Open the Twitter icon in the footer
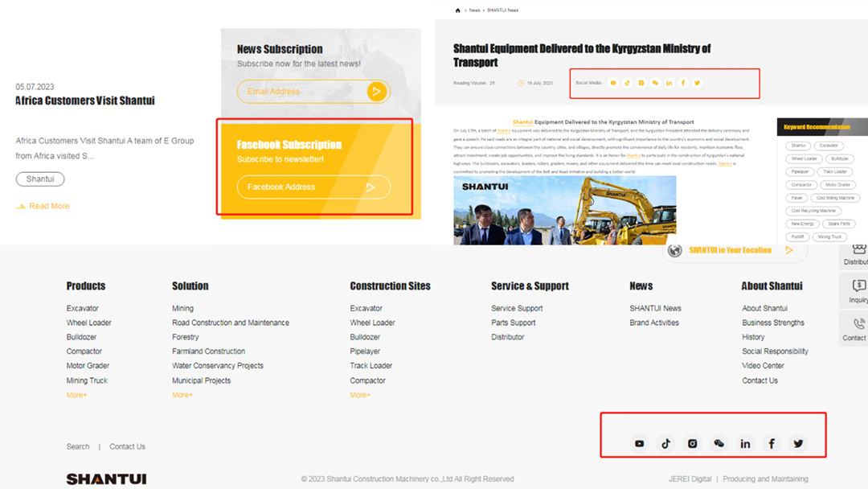This screenshot has width=868, height=489. click(x=798, y=444)
